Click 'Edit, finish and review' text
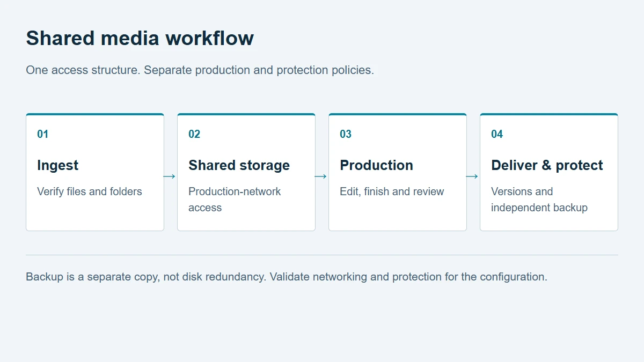Image resolution: width=644 pixels, height=362 pixels. coord(392,191)
